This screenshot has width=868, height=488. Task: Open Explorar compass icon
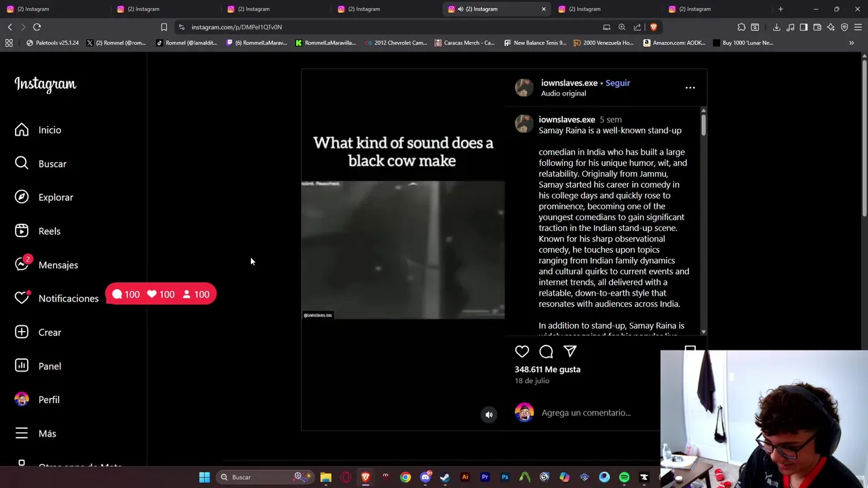tap(22, 197)
